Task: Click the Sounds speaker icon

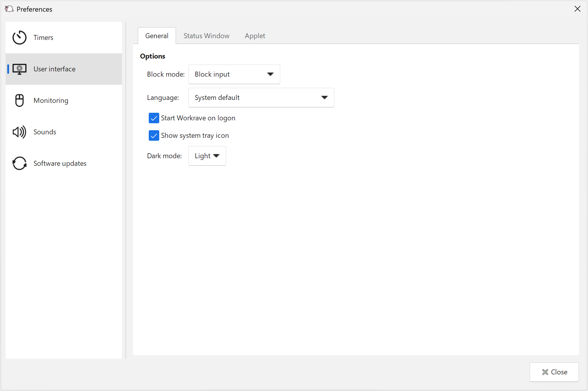Action: pos(20,132)
